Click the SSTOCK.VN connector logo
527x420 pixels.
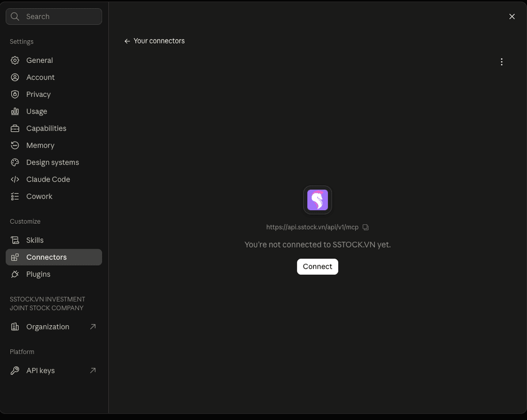pos(318,200)
